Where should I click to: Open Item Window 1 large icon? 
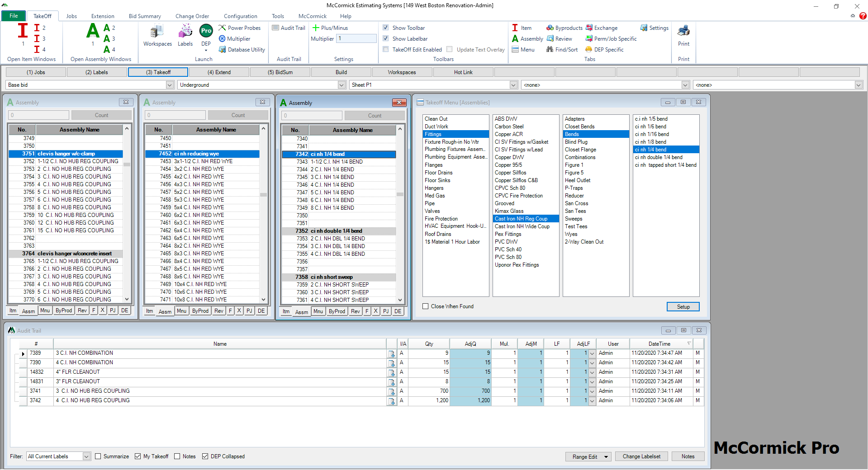(x=23, y=31)
